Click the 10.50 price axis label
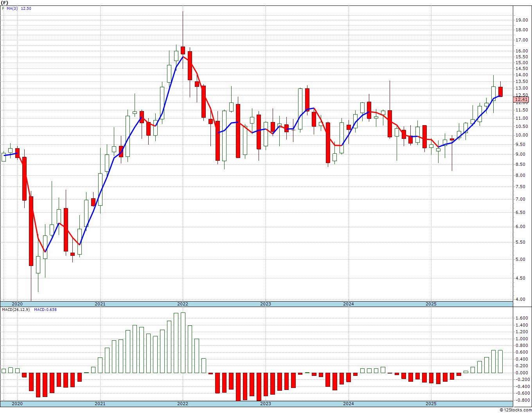 tap(521, 126)
